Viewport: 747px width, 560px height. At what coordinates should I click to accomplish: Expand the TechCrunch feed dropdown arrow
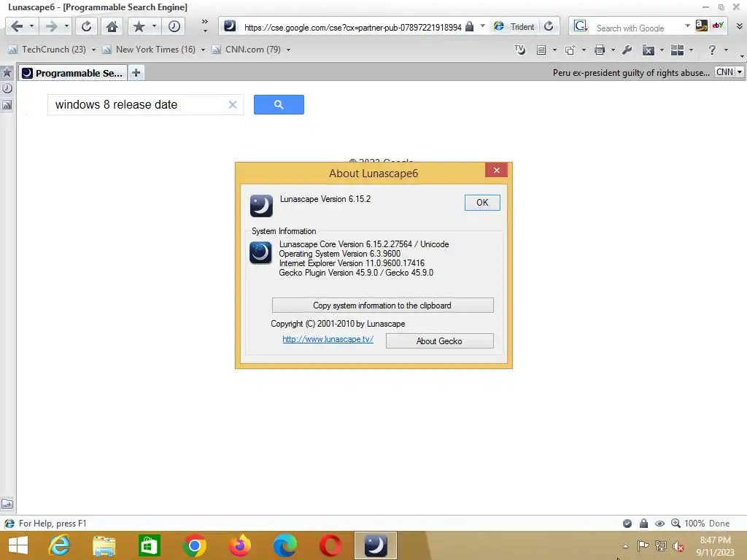tap(93, 50)
